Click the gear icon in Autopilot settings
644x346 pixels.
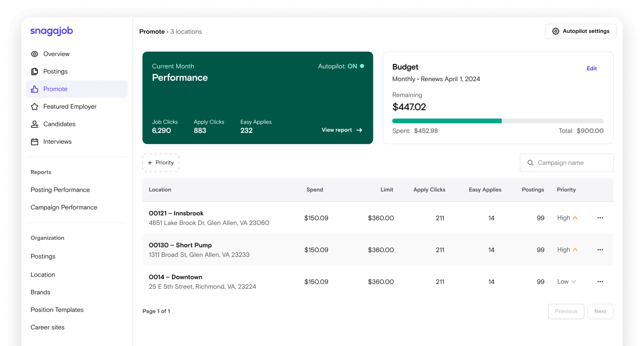tap(555, 31)
